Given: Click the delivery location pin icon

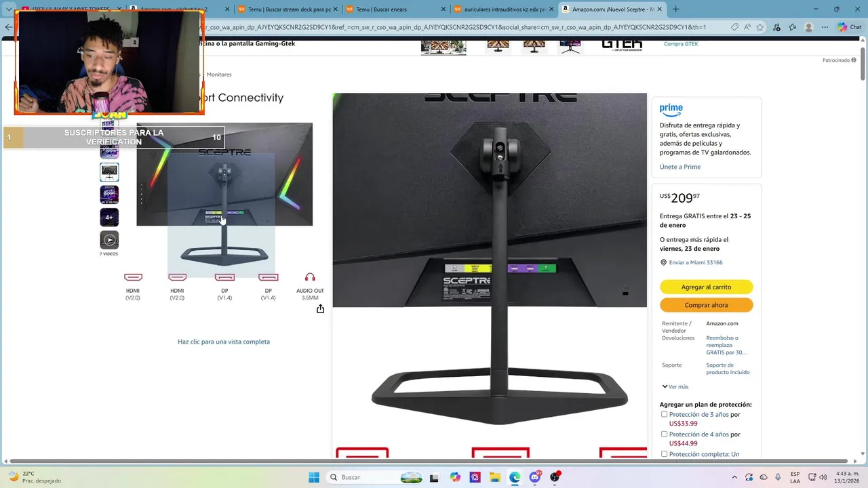Looking at the screenshot, I should click(x=664, y=262).
